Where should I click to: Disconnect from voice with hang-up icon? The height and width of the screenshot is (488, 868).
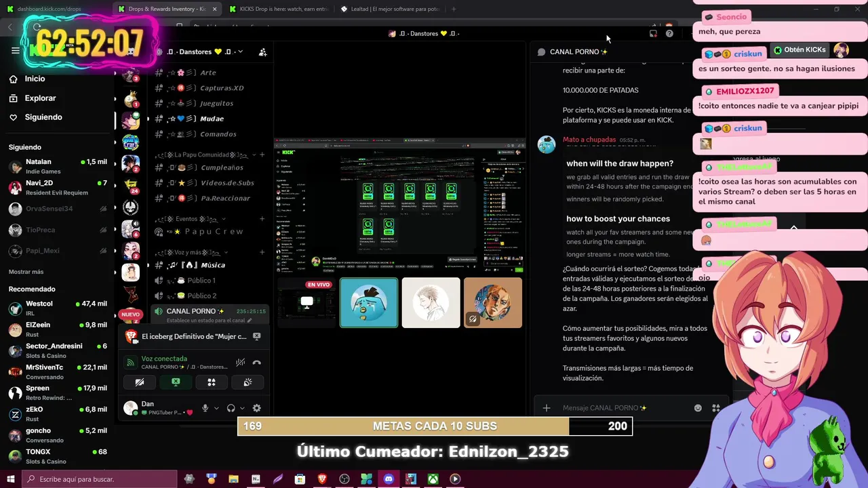click(257, 363)
